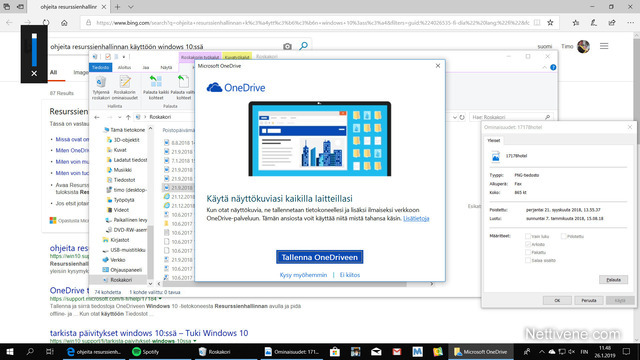Add page to favorites with star icon
640x360 pixels.
coord(550,23)
